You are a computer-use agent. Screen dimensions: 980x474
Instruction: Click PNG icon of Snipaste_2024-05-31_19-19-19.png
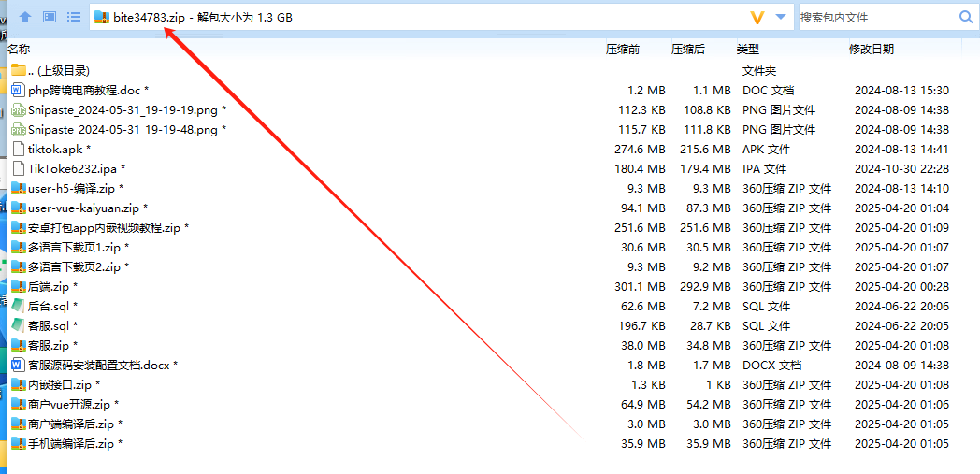pyautogui.click(x=18, y=110)
